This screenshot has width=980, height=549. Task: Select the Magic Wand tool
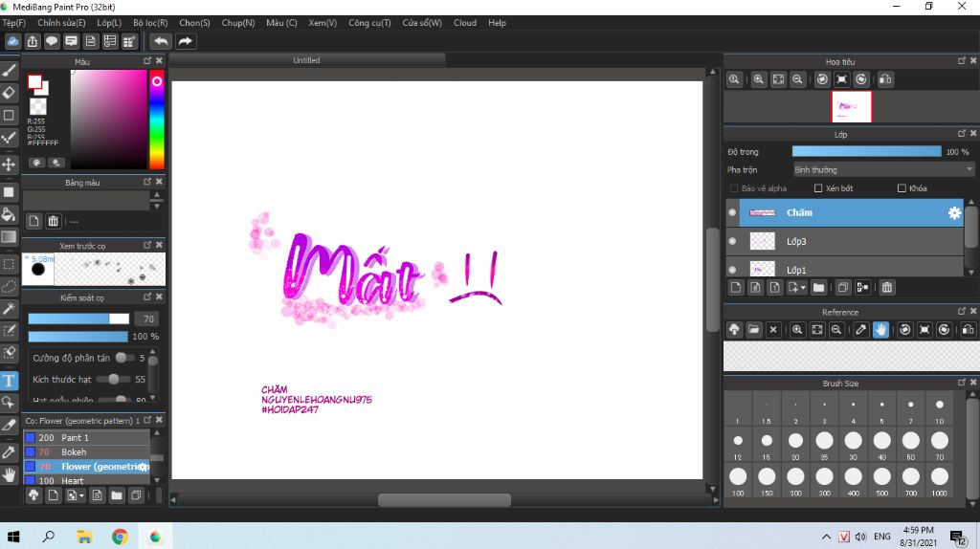pyautogui.click(x=9, y=309)
